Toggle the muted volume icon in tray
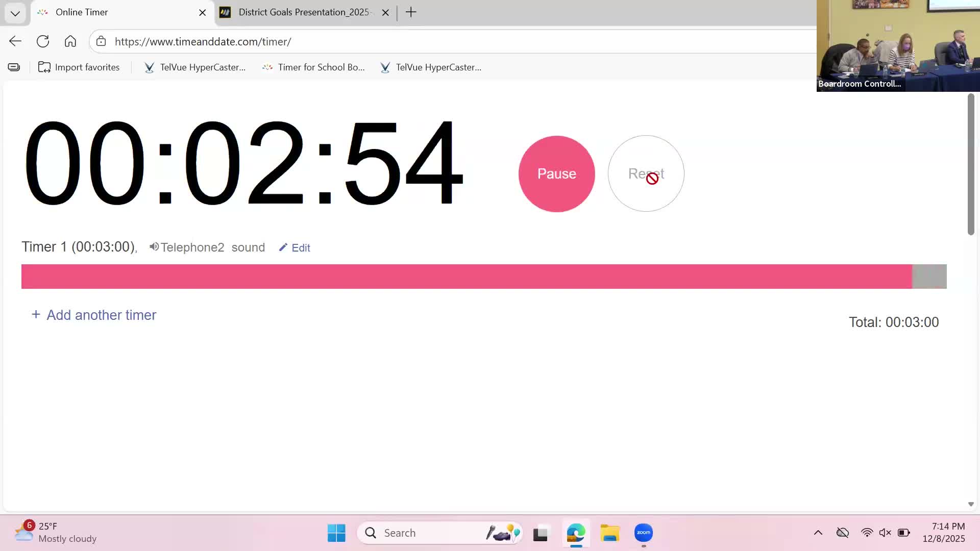This screenshot has height=551, width=980. tap(885, 533)
